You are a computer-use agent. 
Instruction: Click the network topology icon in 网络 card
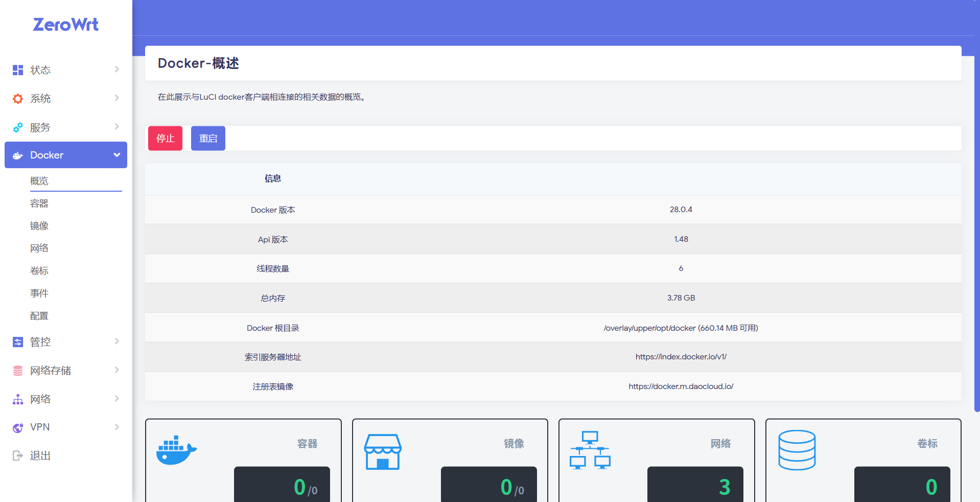590,450
